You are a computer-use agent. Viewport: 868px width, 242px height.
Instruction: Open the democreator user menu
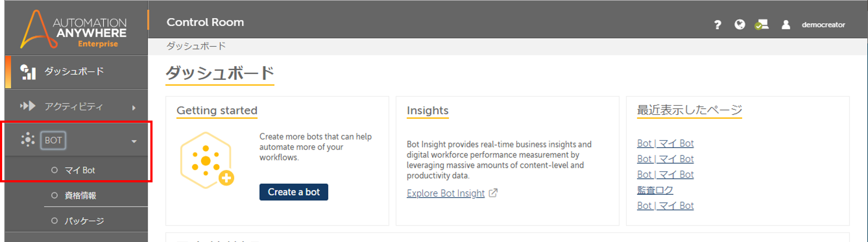[x=823, y=25]
